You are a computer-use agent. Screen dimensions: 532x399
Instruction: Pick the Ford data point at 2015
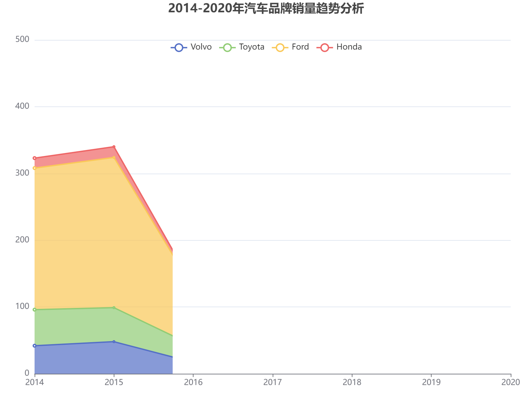pyautogui.click(x=114, y=157)
